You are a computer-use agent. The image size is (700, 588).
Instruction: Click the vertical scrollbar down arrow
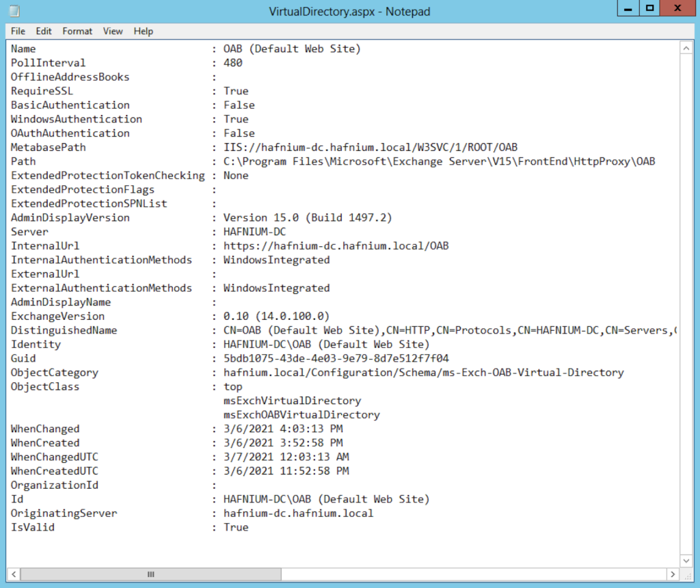pyautogui.click(x=686, y=561)
